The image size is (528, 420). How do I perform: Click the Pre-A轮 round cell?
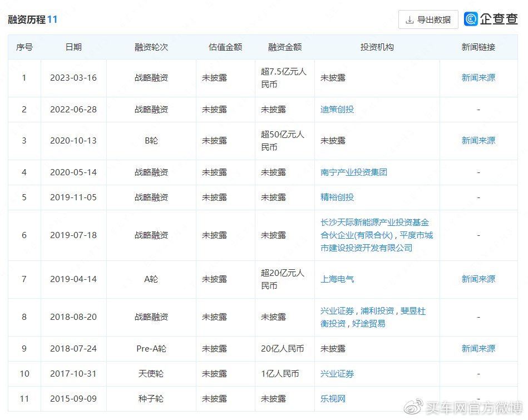point(151,349)
